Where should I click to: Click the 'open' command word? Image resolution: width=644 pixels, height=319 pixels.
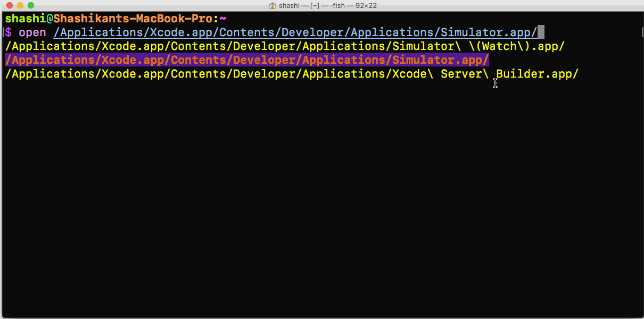point(32,32)
